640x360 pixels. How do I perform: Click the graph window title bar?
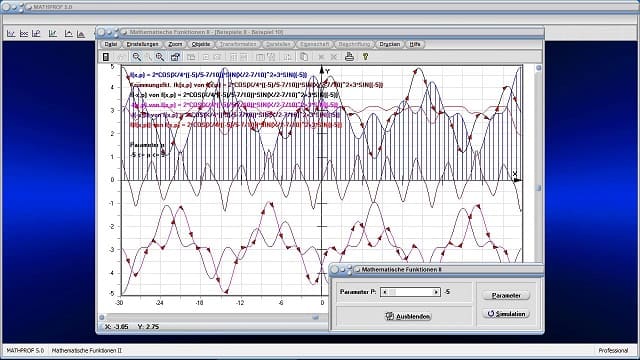click(x=320, y=32)
